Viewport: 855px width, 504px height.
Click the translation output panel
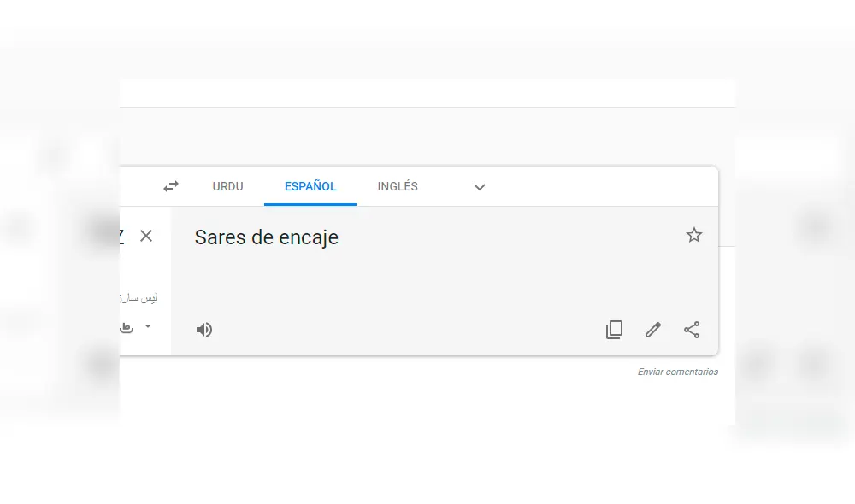pyautogui.click(x=427, y=273)
